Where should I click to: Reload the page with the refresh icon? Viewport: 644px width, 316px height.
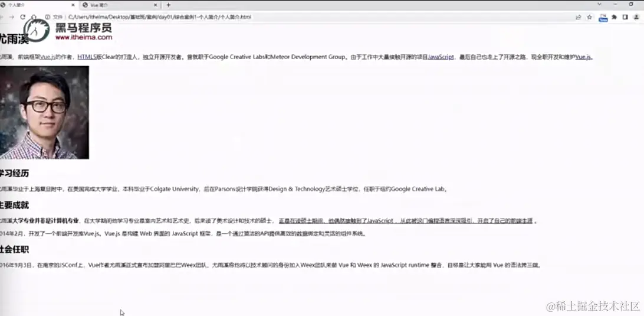[22, 17]
